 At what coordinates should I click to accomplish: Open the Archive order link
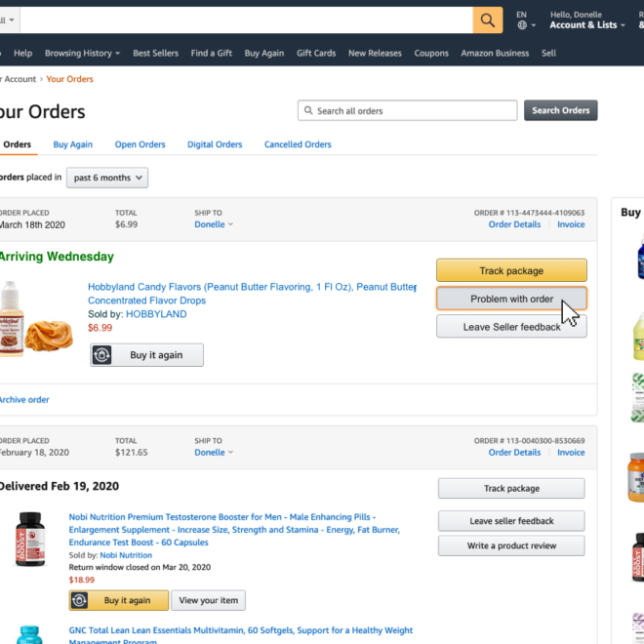pyautogui.click(x=24, y=400)
